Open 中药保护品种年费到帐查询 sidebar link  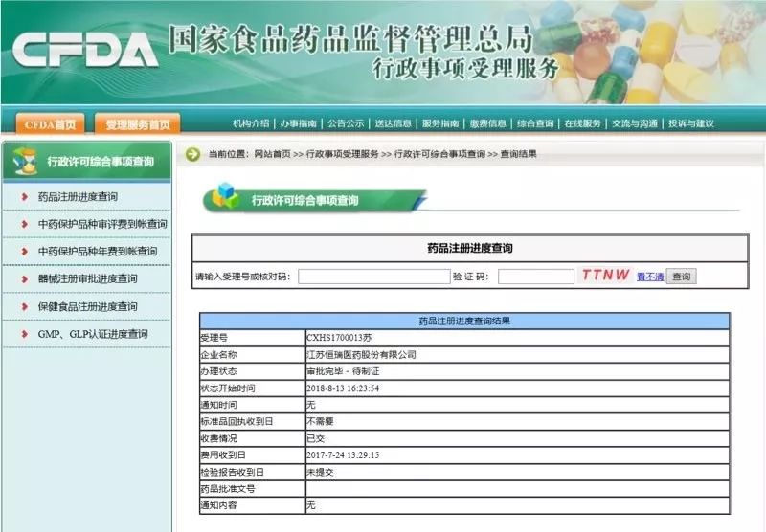(98, 252)
